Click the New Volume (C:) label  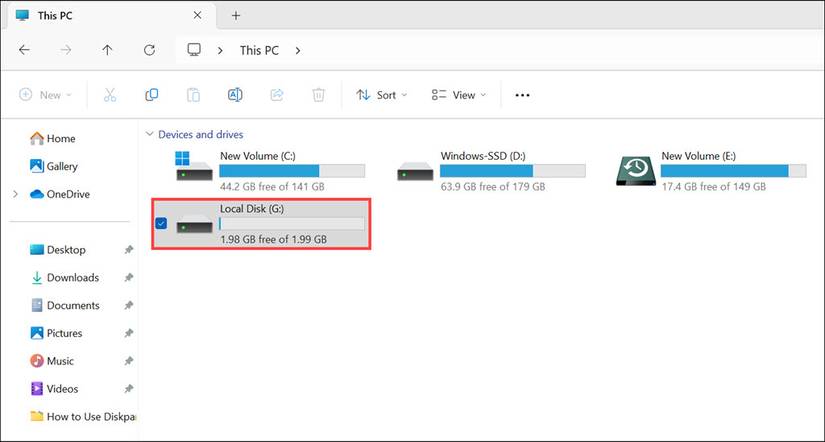pyautogui.click(x=257, y=156)
